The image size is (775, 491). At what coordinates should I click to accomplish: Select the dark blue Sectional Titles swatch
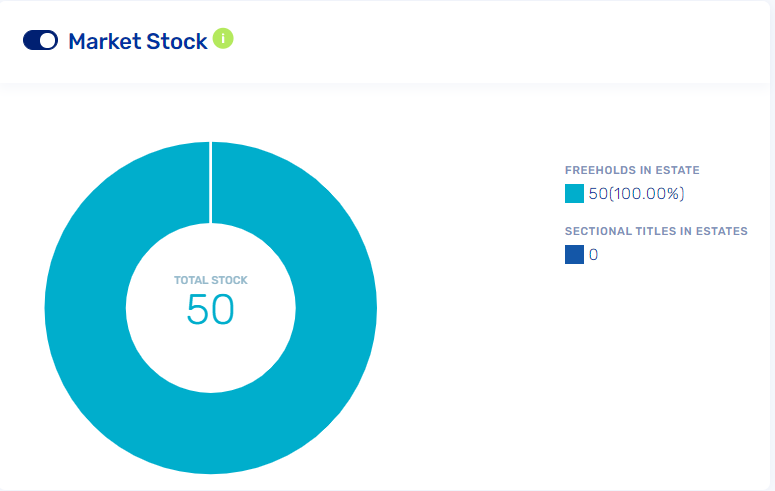pos(574,254)
